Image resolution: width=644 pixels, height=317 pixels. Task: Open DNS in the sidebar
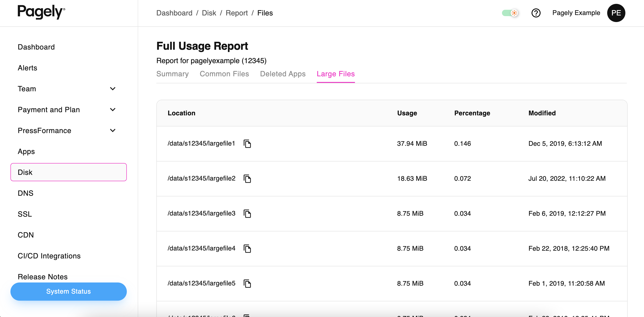click(x=25, y=193)
